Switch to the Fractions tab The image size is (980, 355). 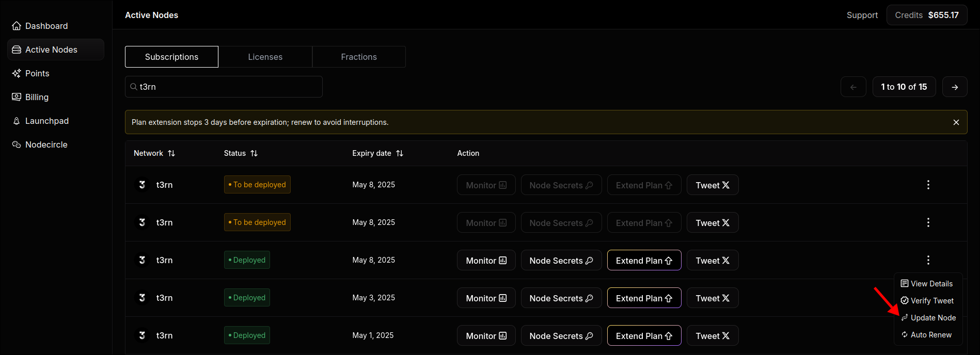[x=359, y=57]
